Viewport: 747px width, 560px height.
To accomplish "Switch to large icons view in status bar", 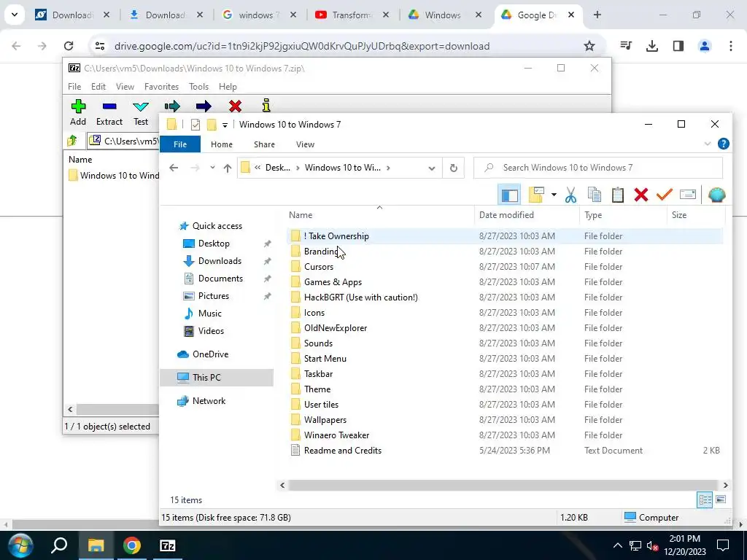I will [721, 499].
